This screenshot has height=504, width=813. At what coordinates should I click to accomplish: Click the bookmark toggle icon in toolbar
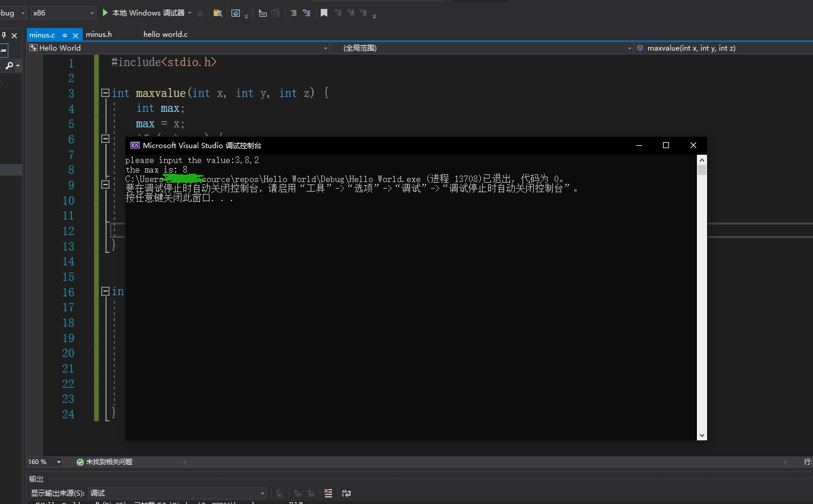point(324,12)
